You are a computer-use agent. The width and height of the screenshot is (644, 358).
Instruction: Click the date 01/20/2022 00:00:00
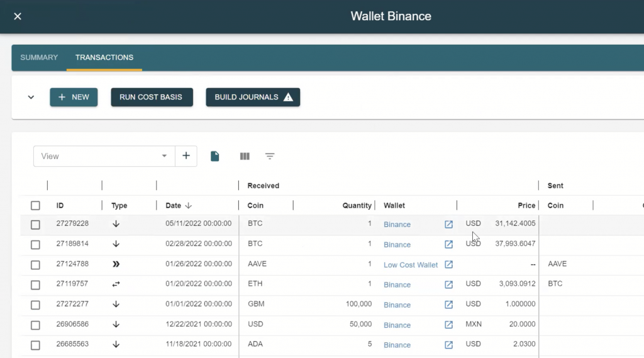click(x=199, y=284)
